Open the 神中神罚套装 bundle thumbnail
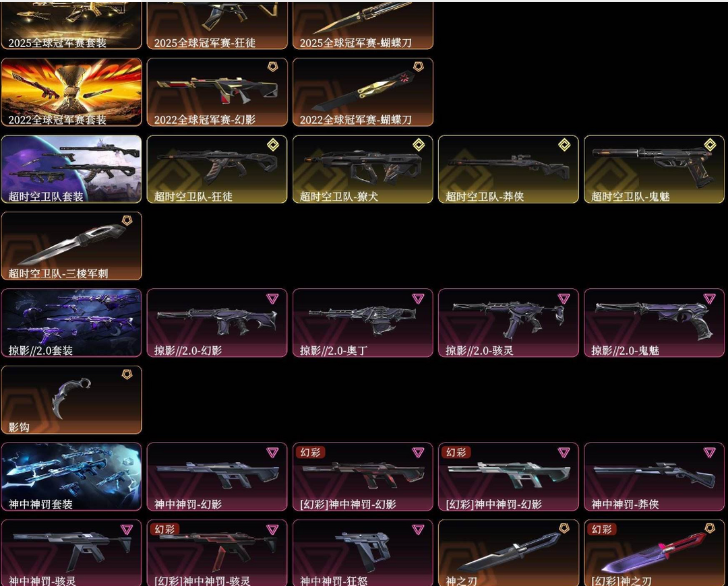Image resolution: width=728 pixels, height=586 pixels. tap(71, 476)
